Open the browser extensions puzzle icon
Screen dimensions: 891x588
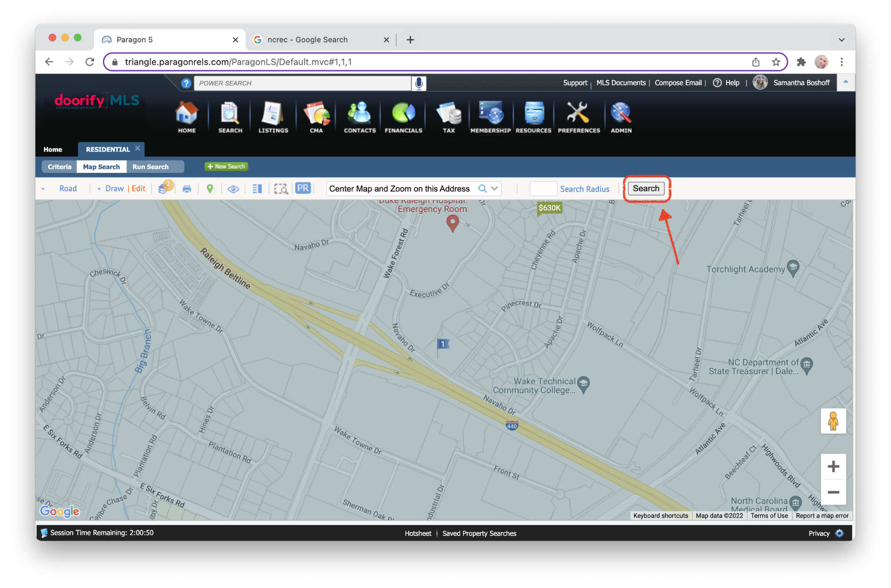[801, 62]
